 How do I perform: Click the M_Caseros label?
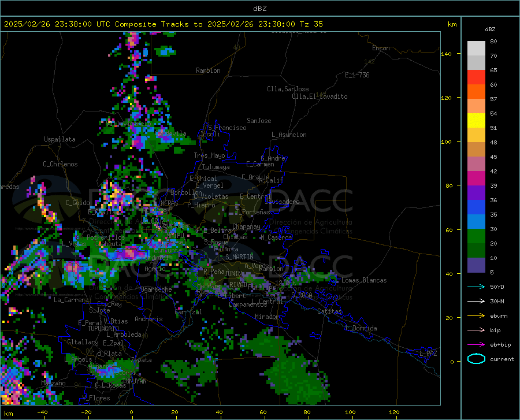(x=276, y=237)
